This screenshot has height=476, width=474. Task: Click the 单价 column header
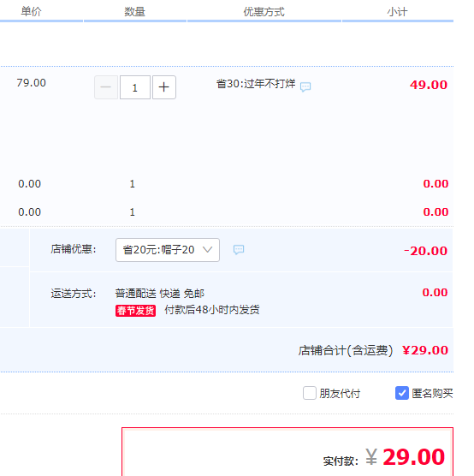pyautogui.click(x=31, y=11)
